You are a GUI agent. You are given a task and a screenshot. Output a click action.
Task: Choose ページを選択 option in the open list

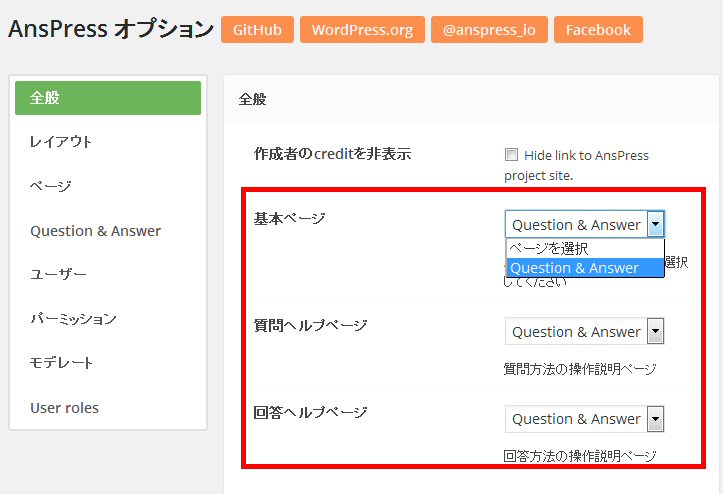pos(585,249)
